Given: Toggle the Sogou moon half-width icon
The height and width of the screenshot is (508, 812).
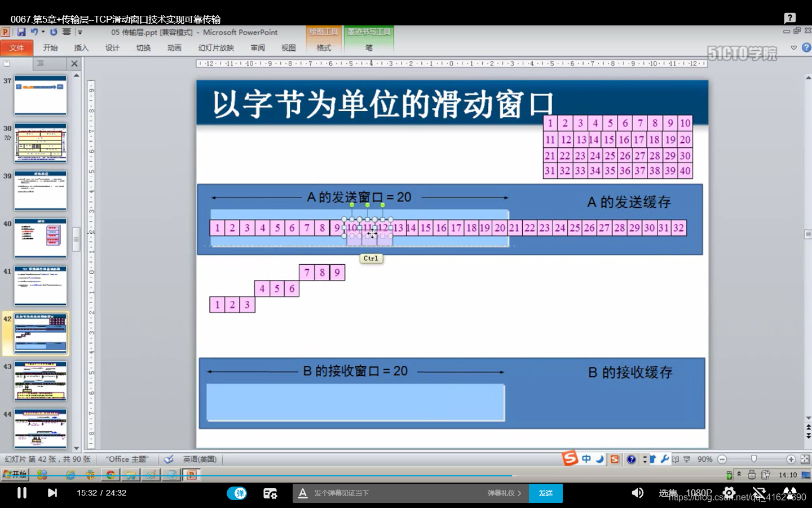Looking at the screenshot, I should (x=600, y=459).
